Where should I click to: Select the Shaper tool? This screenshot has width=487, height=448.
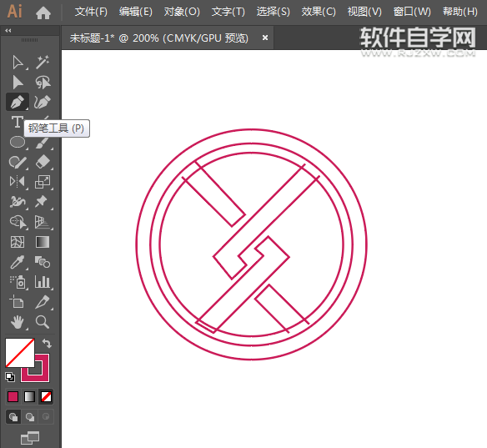18,162
